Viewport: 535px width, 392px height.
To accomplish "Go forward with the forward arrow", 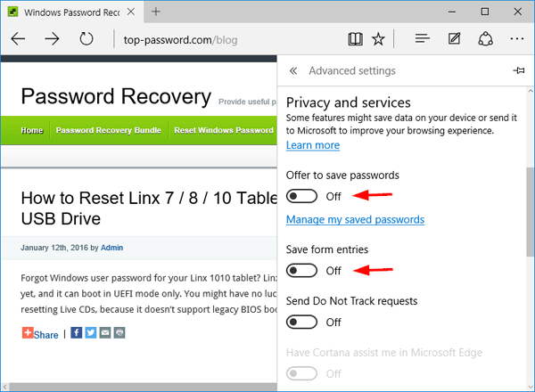I will pyautogui.click(x=52, y=39).
